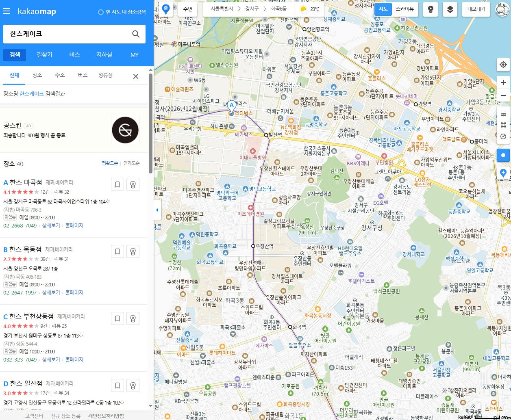Show 전체 results filter
This screenshot has height=420, width=511.
click(x=14, y=75)
